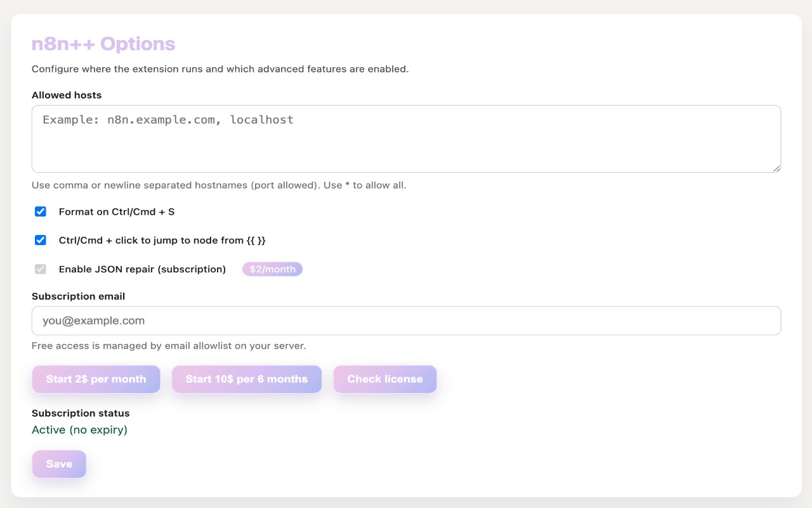812x508 pixels.
Task: Click the Subscription status label
Action: (x=81, y=413)
